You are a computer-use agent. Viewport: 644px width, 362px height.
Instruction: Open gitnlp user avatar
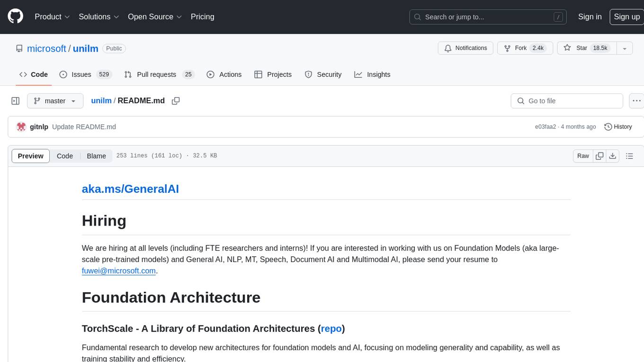[21, 127]
